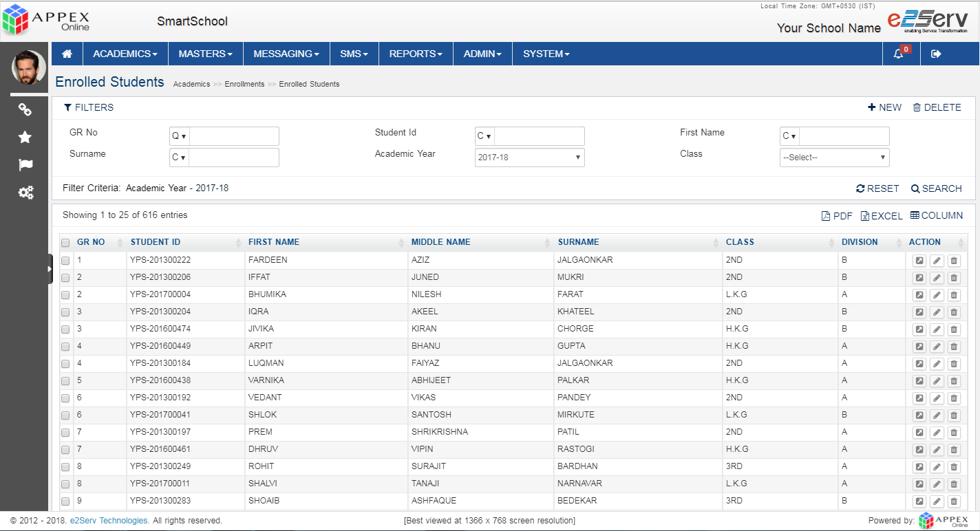Edit JIVIKA's record with pencil icon
This screenshot has height=531, width=980.
(937, 329)
